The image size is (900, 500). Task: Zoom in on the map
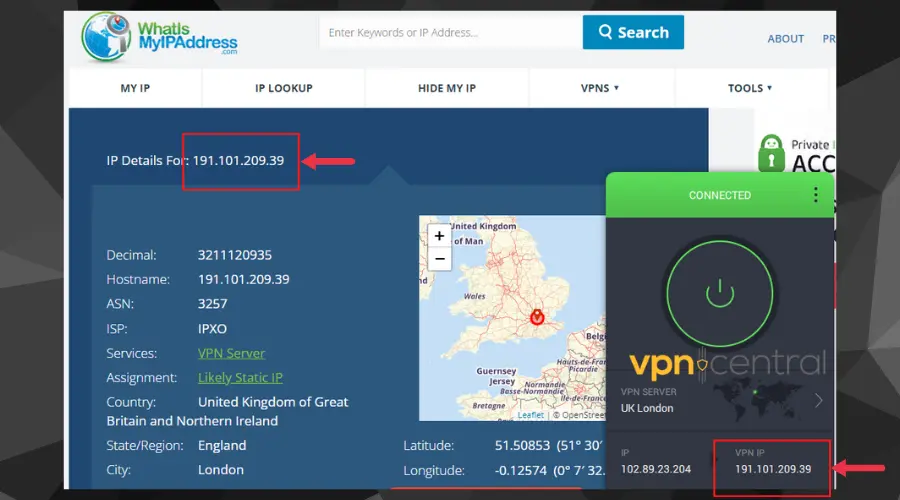[x=440, y=236]
